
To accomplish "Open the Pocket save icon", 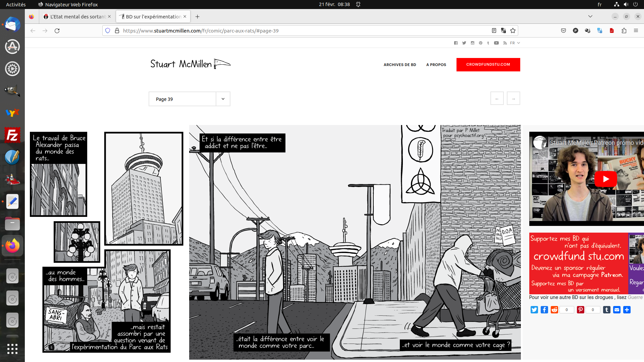I will point(563,31).
